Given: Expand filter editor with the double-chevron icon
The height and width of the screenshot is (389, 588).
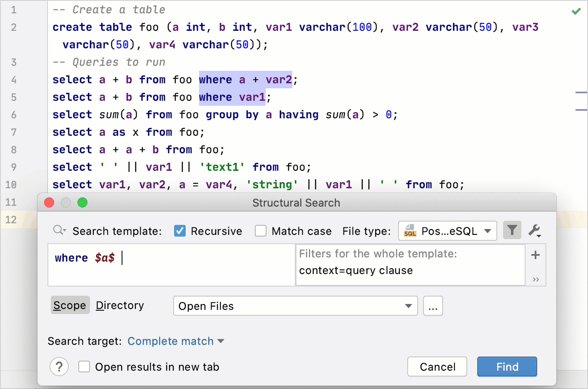Looking at the screenshot, I should 535,279.
